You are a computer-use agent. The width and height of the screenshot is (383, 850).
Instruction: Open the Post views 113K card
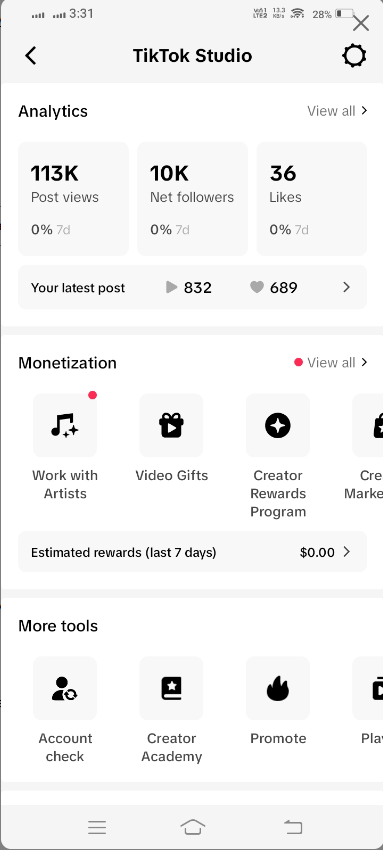coord(74,198)
